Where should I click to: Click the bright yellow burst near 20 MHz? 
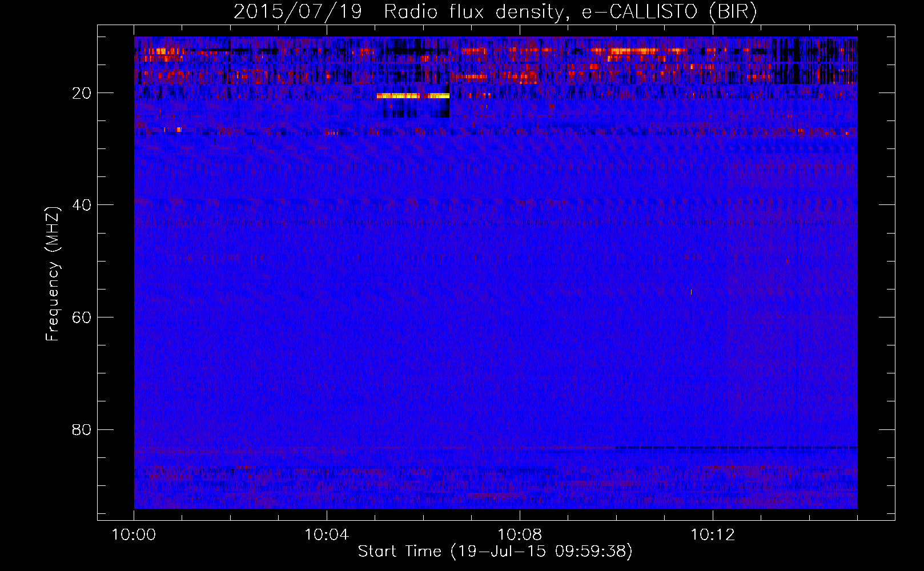tap(413, 96)
